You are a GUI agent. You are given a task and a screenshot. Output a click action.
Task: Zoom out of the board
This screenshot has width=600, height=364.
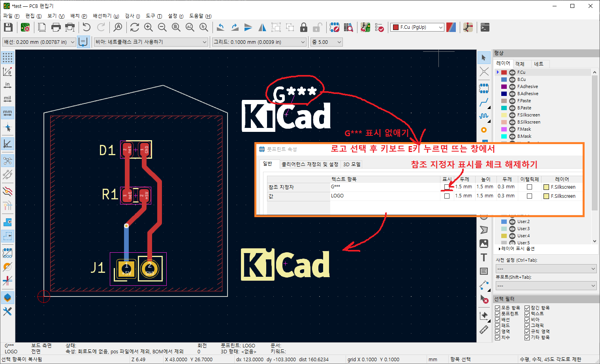tap(162, 27)
